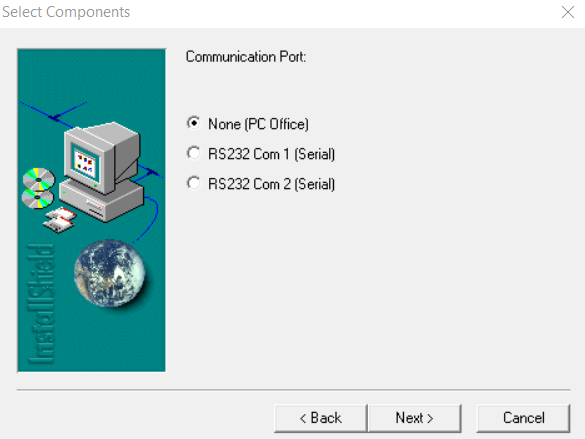Go back with the < Back button
585x439 pixels.
click(x=321, y=418)
